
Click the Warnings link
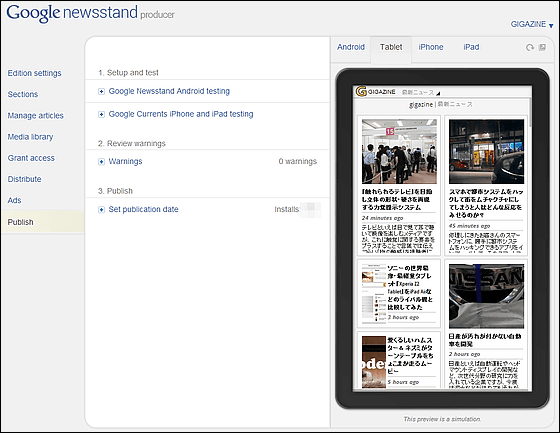[125, 161]
